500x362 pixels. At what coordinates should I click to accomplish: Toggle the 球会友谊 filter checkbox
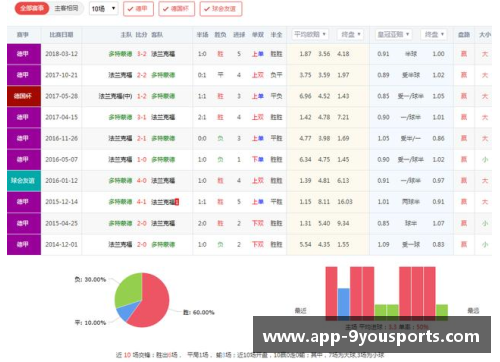pos(221,9)
